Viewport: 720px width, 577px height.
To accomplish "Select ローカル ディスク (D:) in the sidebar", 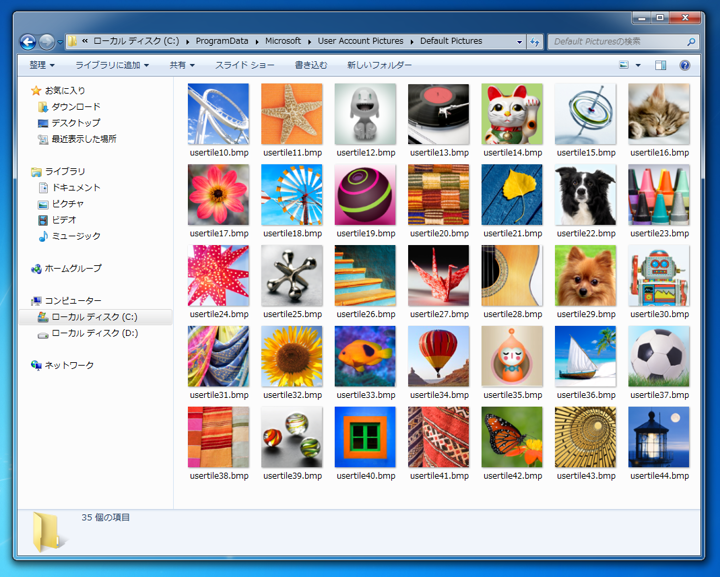I will pos(88,333).
